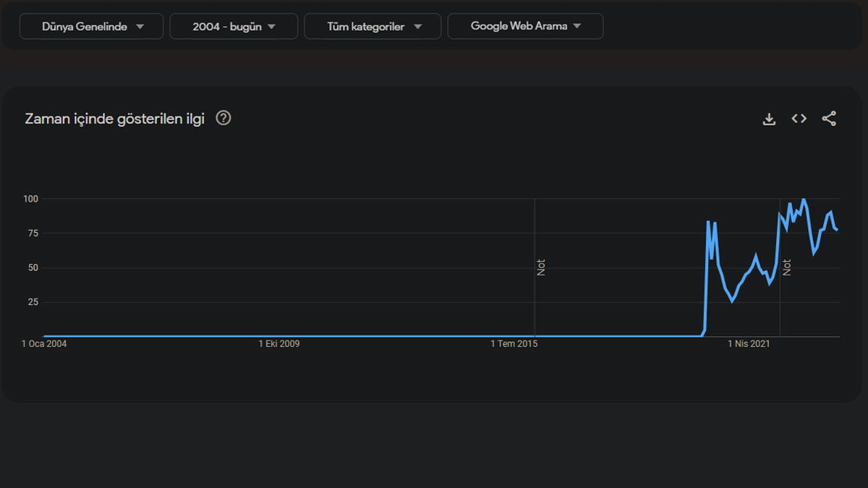Click the '1 Eki 2009' axis label
868x488 pixels.
(x=278, y=344)
